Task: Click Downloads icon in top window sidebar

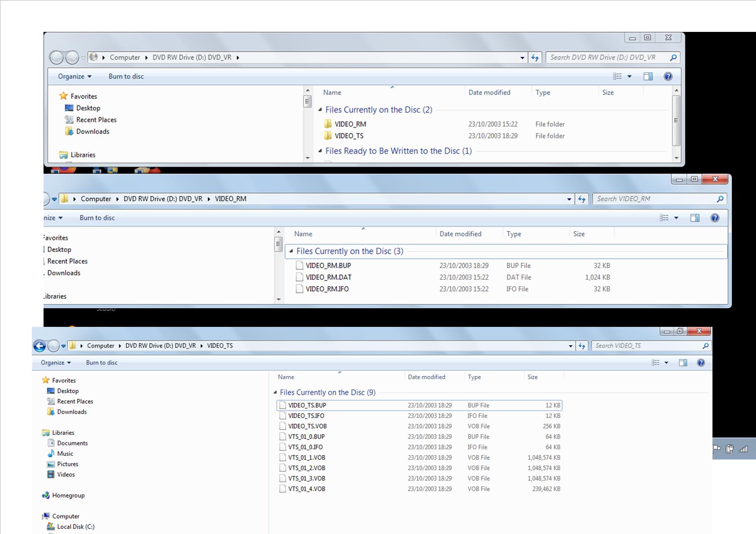Action: point(69,131)
